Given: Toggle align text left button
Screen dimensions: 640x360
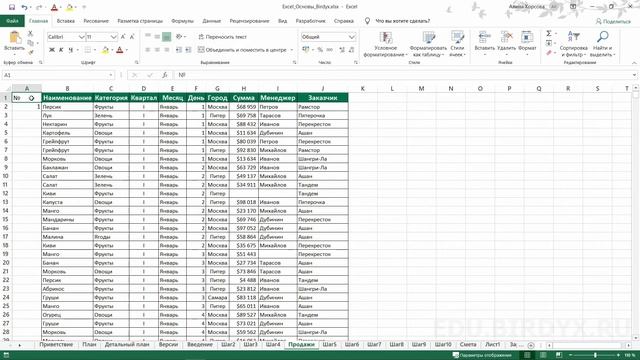Looking at the screenshot, I should click(148, 50).
